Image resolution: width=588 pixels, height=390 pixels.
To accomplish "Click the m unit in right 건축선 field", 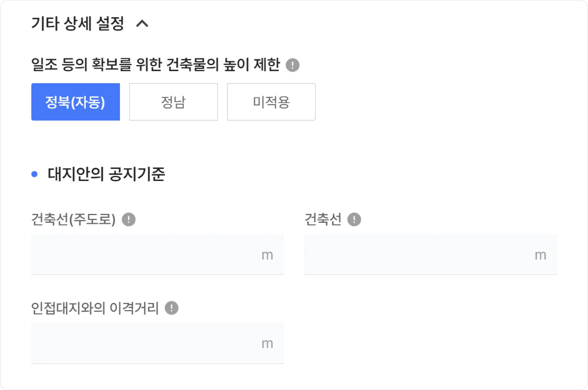I will tap(540, 255).
